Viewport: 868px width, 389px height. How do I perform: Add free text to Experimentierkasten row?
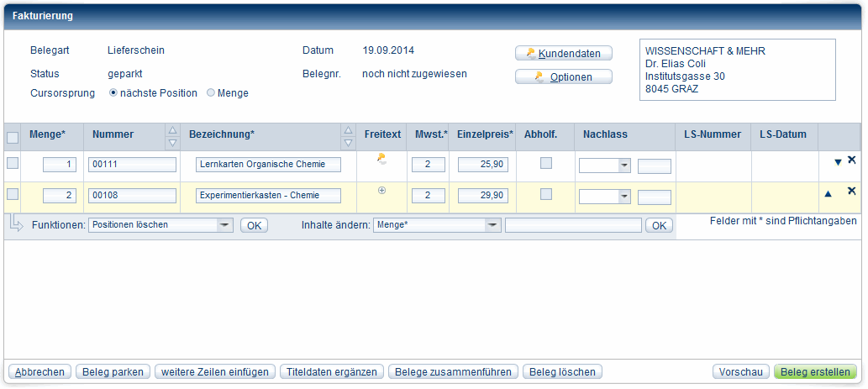(x=382, y=191)
